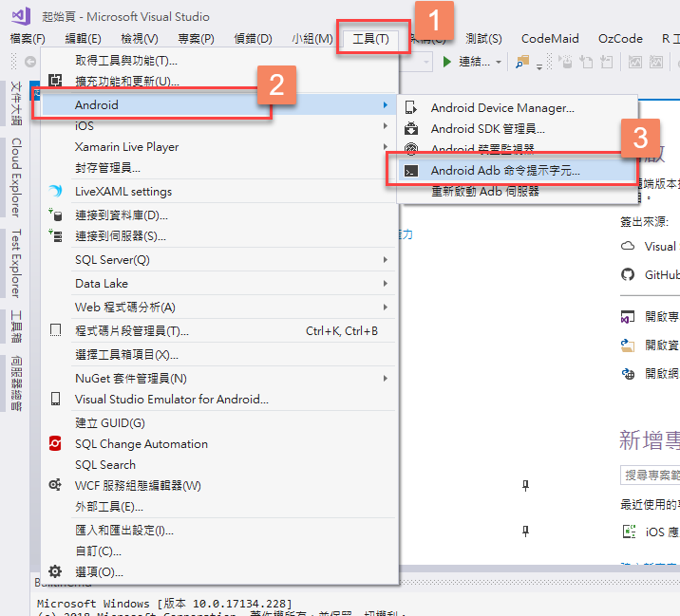The width and height of the screenshot is (680, 616).
Task: Expand the iOS submenu arrow
Action: tap(385, 125)
